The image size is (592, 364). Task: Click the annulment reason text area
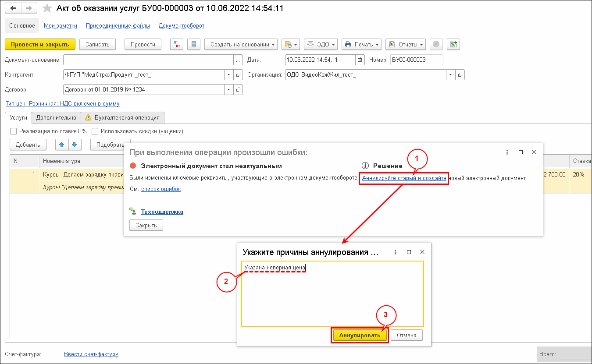tap(333, 293)
